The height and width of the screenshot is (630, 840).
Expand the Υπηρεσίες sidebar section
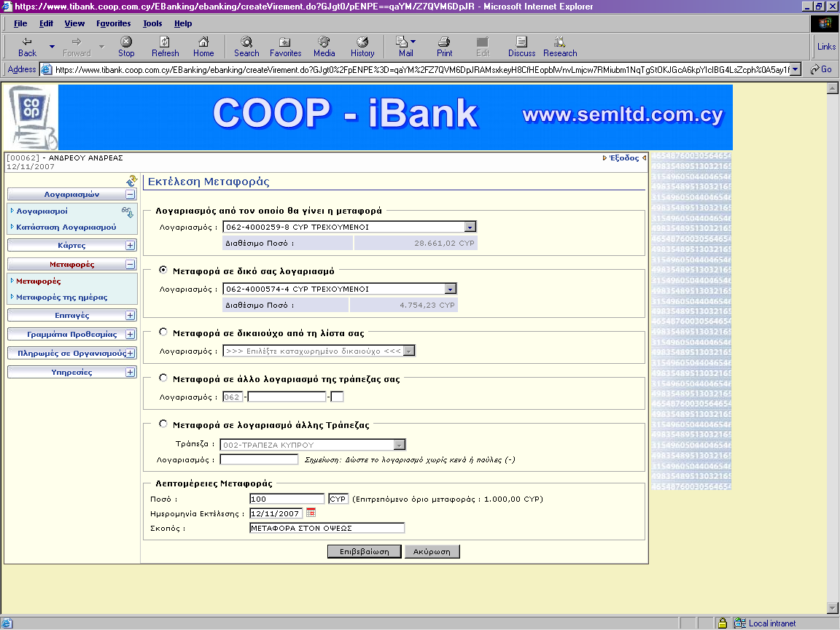[131, 373]
